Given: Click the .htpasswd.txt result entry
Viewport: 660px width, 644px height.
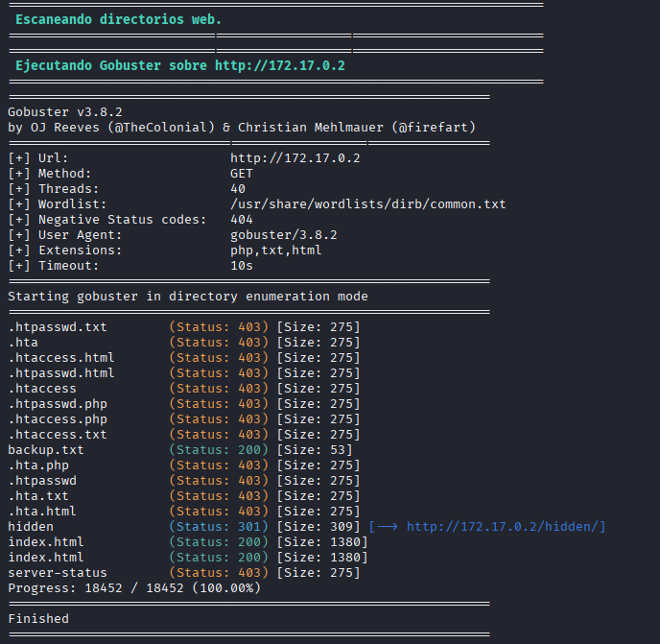Looking at the screenshot, I should pos(57,327).
